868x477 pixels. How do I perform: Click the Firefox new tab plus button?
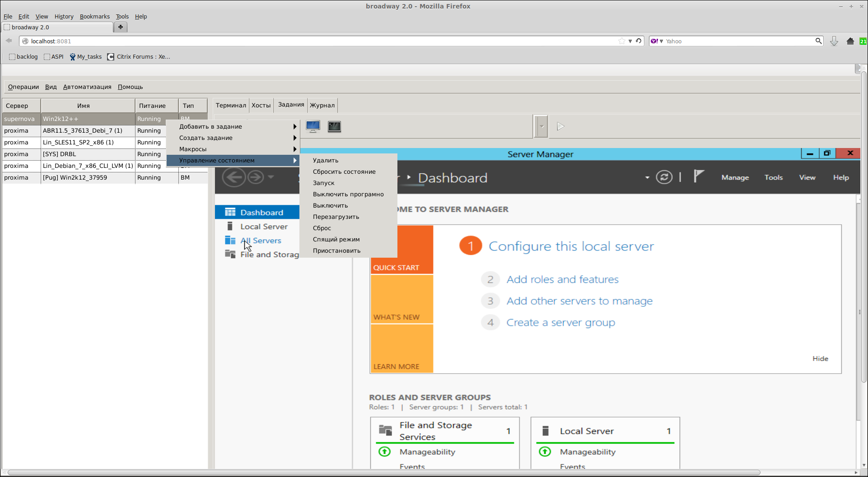tap(121, 27)
